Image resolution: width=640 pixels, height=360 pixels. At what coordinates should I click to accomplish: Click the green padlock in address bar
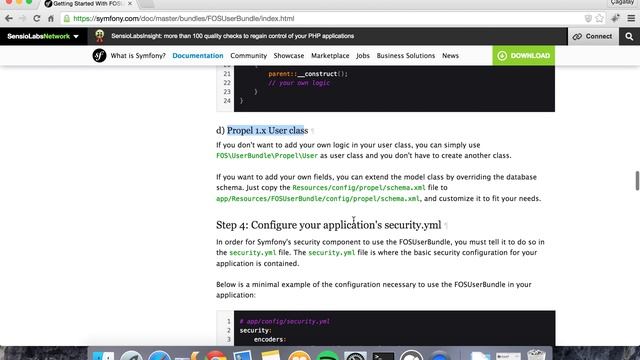pos(67,18)
